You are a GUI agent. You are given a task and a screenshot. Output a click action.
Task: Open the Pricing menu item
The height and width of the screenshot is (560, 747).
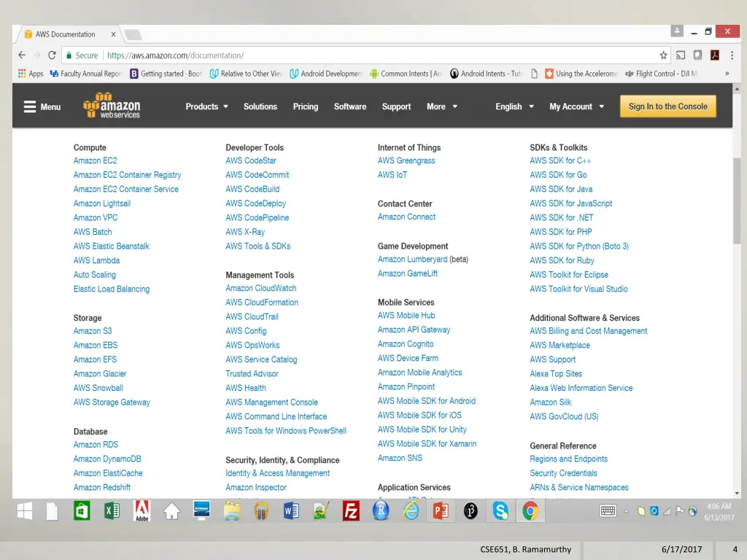point(306,106)
